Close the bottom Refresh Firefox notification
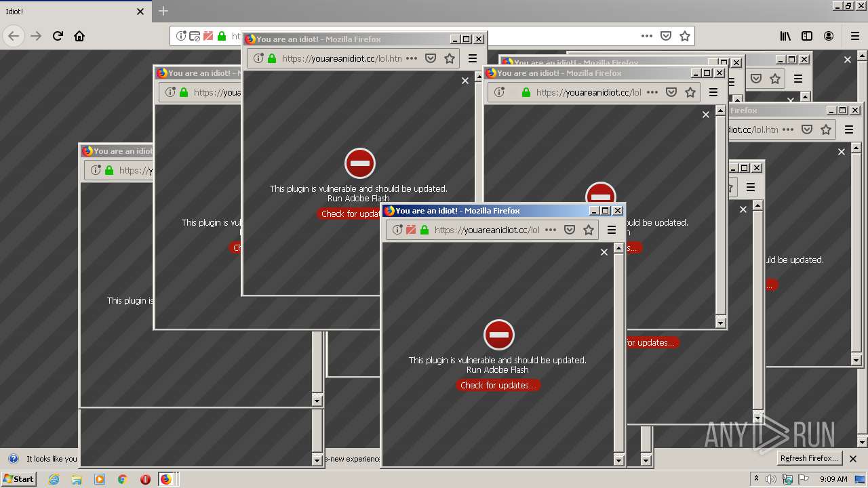The width and height of the screenshot is (868, 488). 853,459
